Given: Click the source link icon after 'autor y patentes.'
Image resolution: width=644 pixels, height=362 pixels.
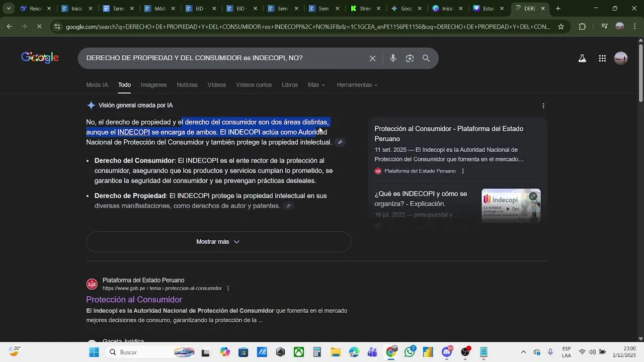Looking at the screenshot, I should [288, 206].
